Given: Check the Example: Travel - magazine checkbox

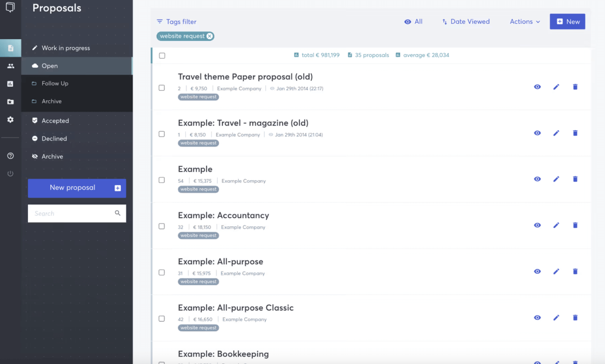Looking at the screenshot, I should point(162,134).
